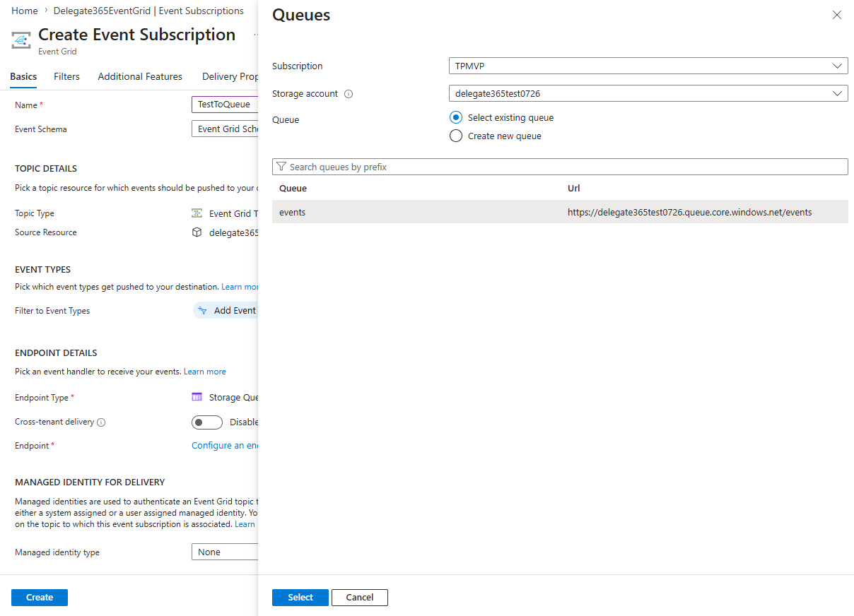The width and height of the screenshot is (854, 616).
Task: Open Learn more link under Endpoint Details
Action: click(x=205, y=372)
